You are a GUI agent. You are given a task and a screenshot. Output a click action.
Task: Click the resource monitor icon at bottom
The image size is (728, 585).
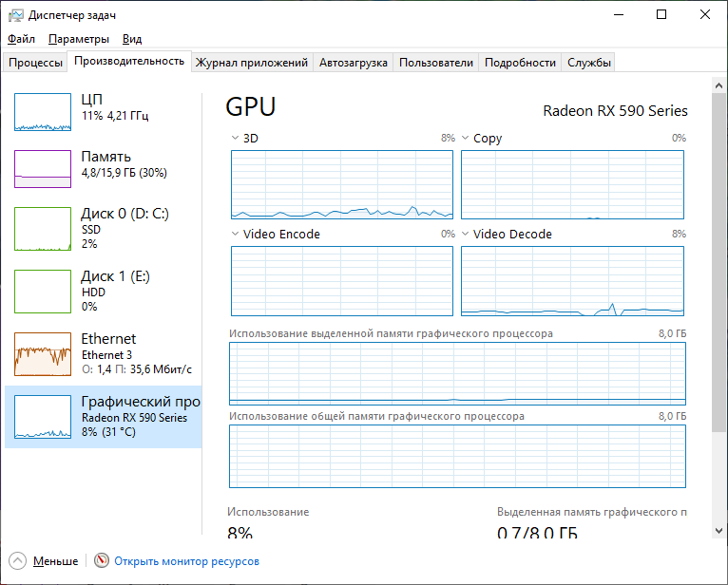coord(102,561)
